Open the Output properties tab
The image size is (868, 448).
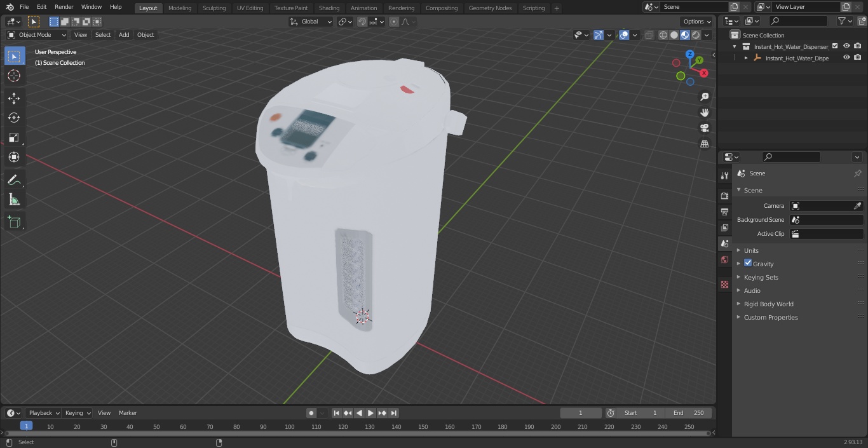(724, 212)
